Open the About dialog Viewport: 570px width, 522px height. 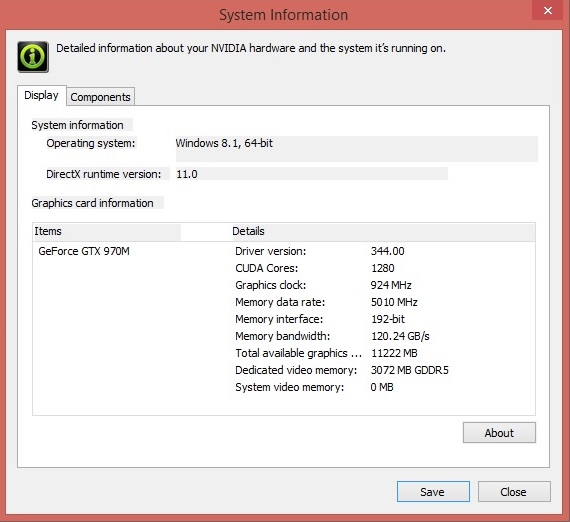pyautogui.click(x=499, y=433)
